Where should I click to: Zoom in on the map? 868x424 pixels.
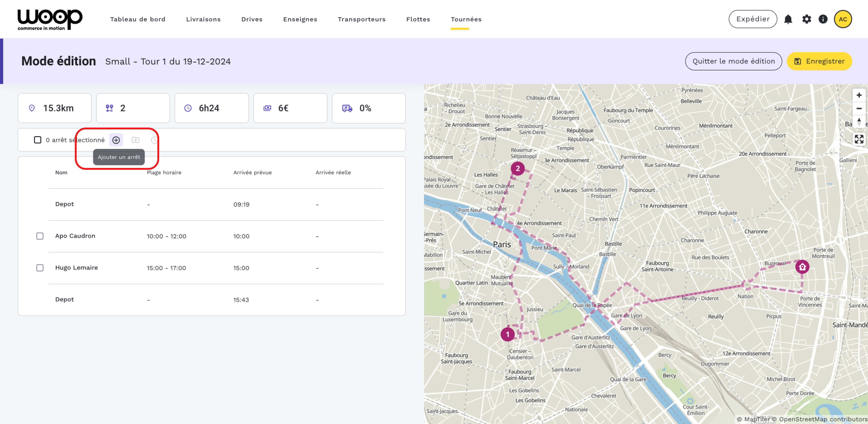[858, 96]
